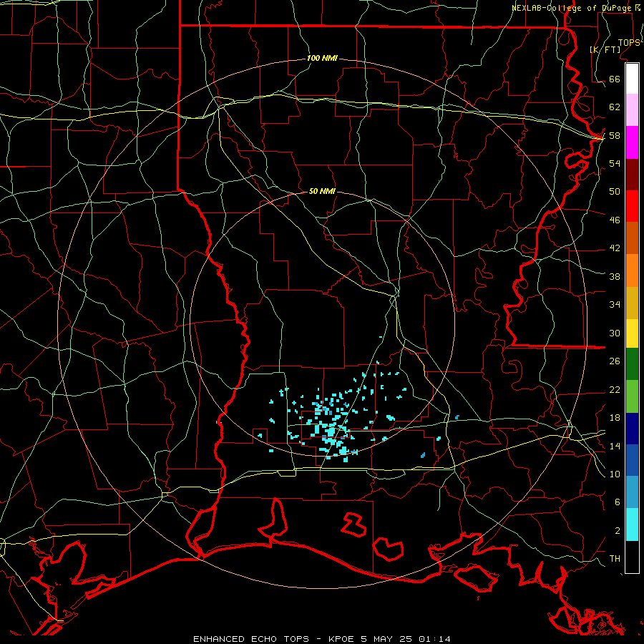Click the cyan legend swatch
Viewport: 644px width, 644px height.
632,525
